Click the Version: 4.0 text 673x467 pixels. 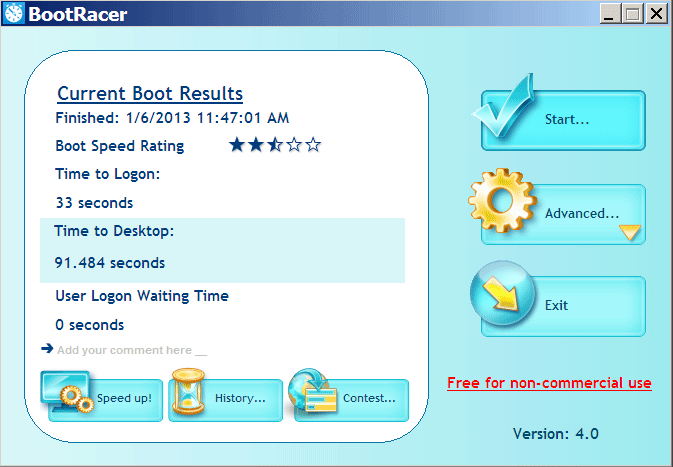pos(556,434)
